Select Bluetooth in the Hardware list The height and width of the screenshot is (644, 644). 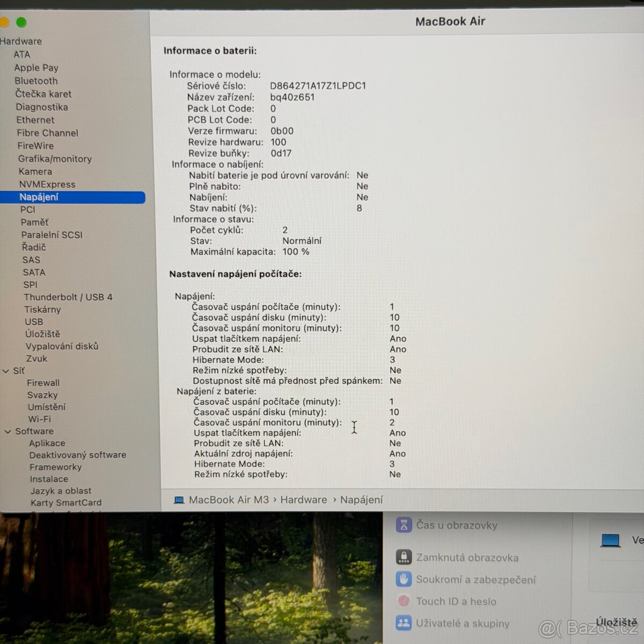(36, 80)
